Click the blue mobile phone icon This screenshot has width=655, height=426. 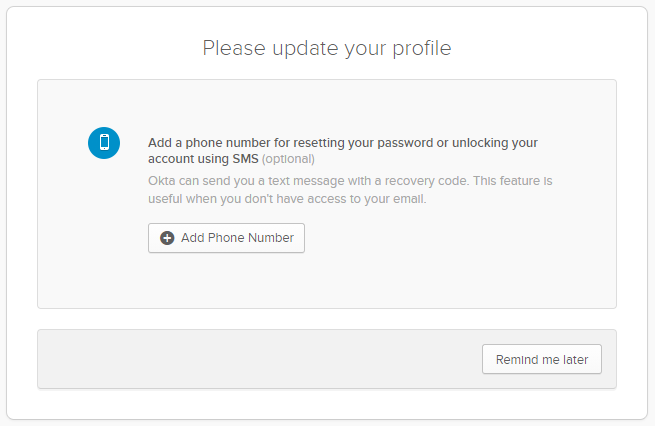pyautogui.click(x=104, y=143)
